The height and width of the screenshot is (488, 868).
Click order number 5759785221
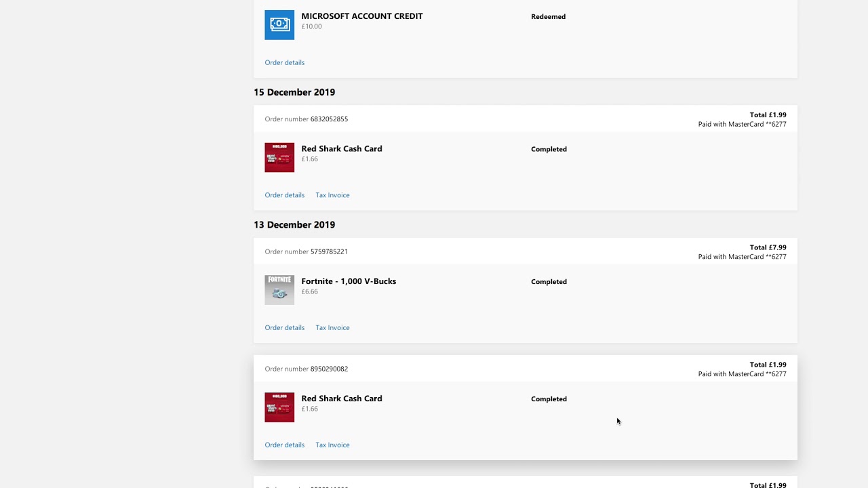pyautogui.click(x=329, y=251)
